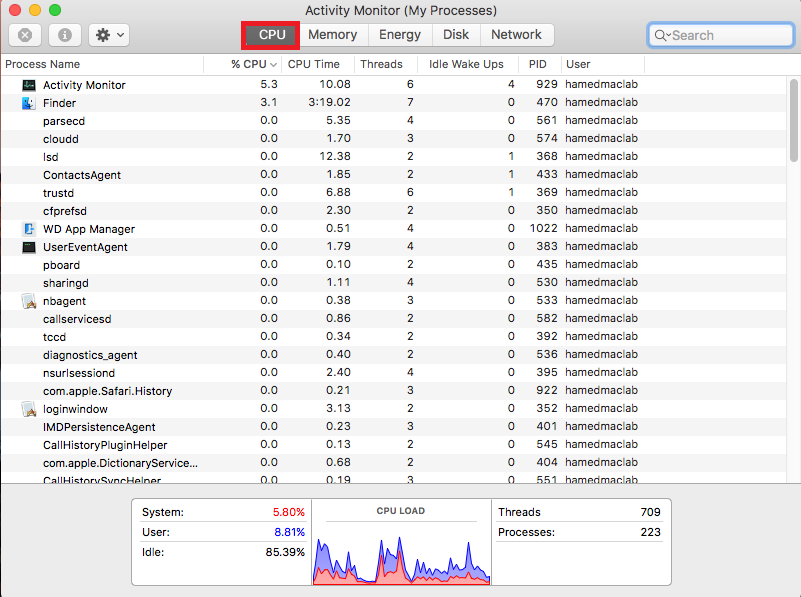
Task: Select the pboard process
Action: [x=61, y=265]
